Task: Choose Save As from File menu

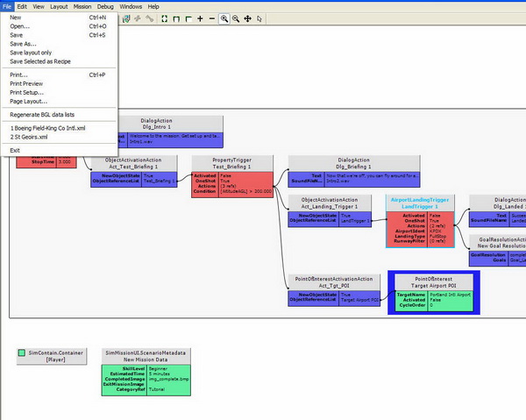Action: click(x=24, y=44)
